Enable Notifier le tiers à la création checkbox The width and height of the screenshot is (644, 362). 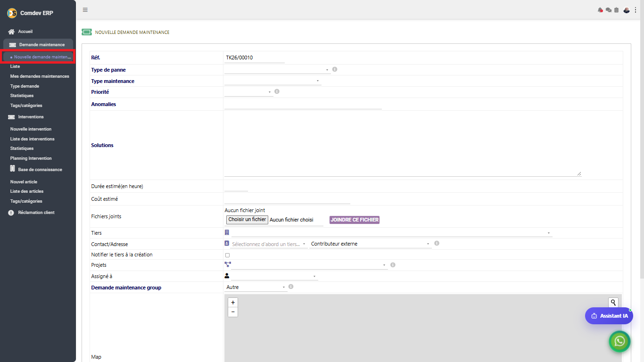pos(227,255)
